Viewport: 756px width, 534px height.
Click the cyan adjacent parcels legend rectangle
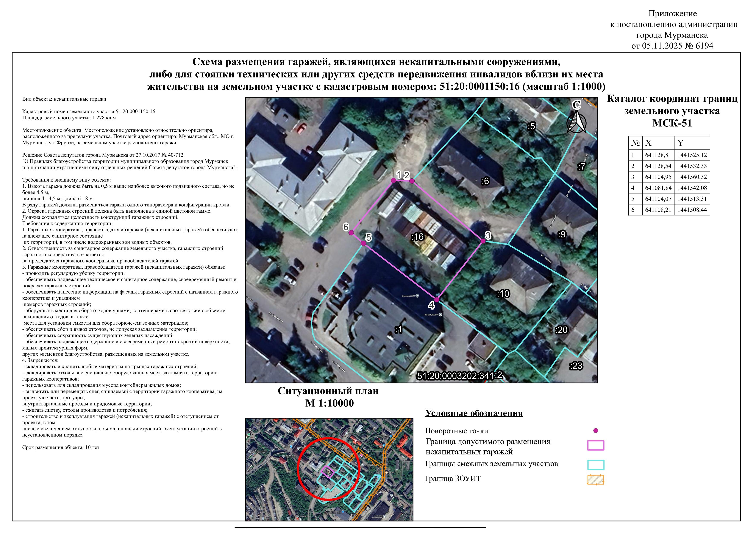(596, 465)
